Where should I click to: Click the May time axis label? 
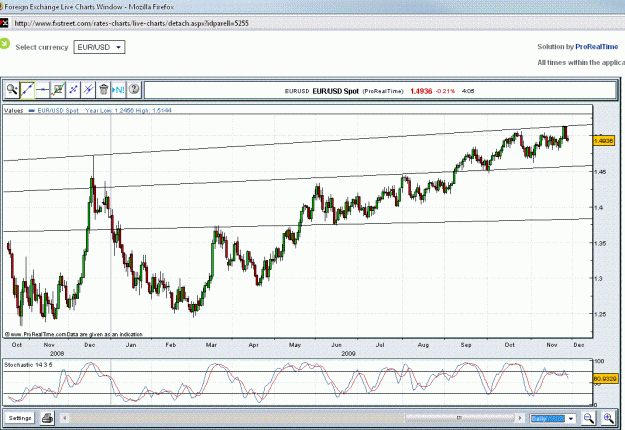pyautogui.click(x=295, y=345)
